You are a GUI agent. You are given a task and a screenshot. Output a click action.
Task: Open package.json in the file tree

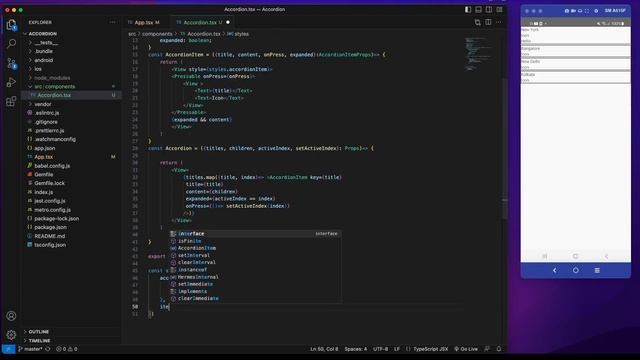pyautogui.click(x=50, y=227)
